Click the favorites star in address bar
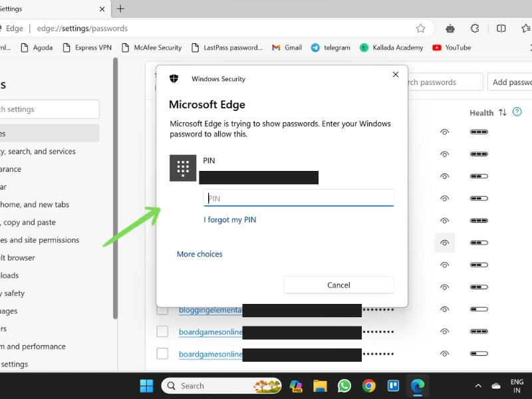Image resolution: width=532 pixels, height=399 pixels. click(x=420, y=29)
